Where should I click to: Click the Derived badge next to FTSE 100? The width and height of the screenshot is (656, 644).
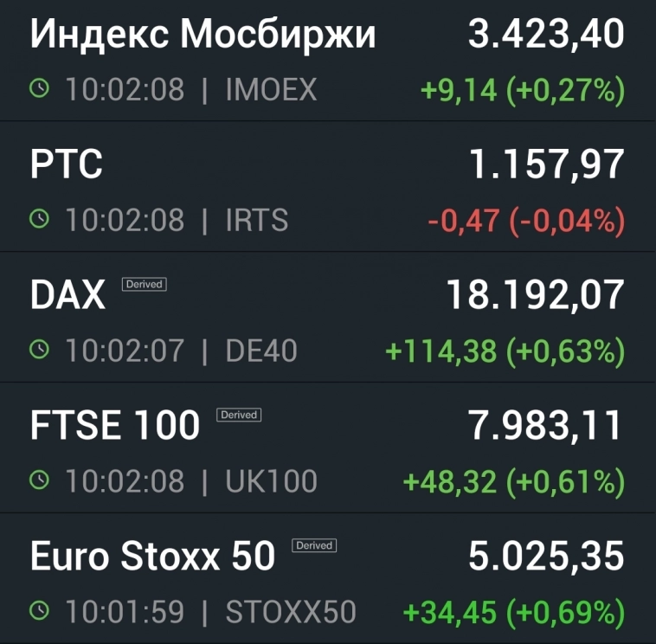239,415
